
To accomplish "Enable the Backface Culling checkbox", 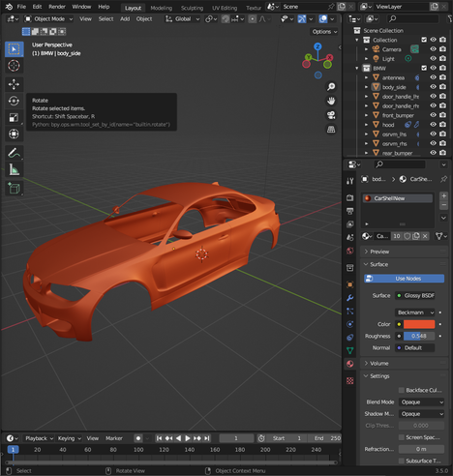I will (x=402, y=390).
